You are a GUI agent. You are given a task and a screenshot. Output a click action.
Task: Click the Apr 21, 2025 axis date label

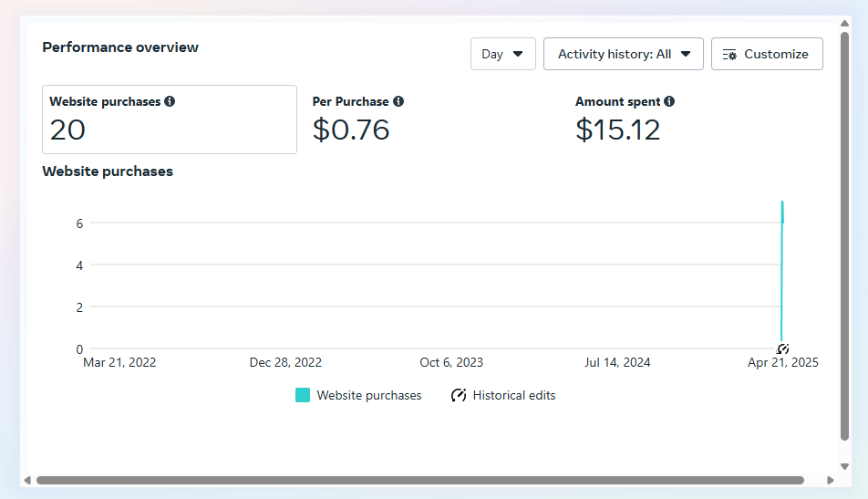point(782,363)
